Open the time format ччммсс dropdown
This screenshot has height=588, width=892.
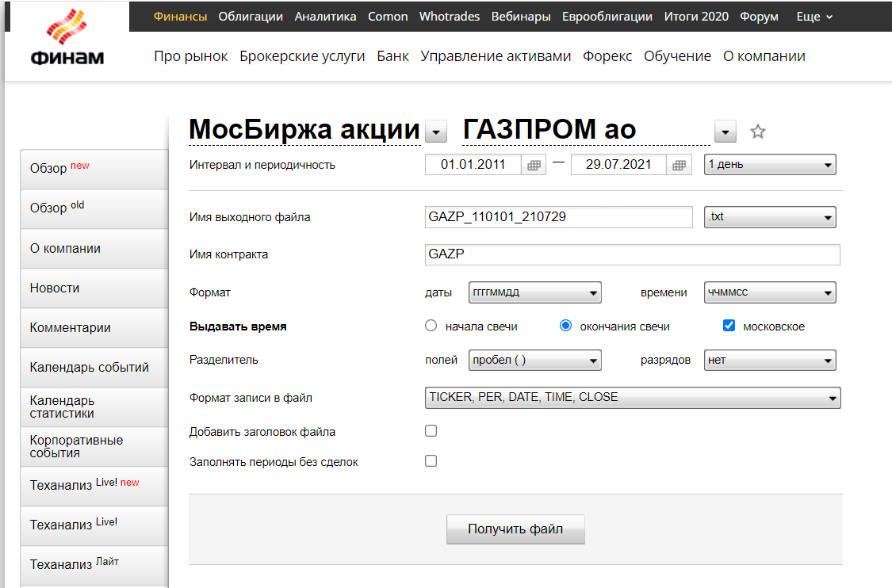[770, 292]
